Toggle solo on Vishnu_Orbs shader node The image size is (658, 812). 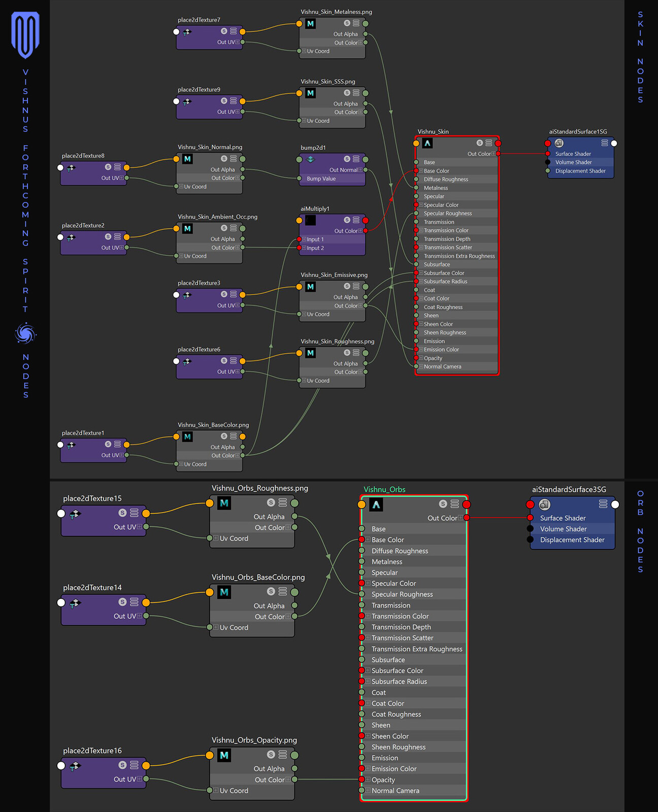pyautogui.click(x=443, y=504)
